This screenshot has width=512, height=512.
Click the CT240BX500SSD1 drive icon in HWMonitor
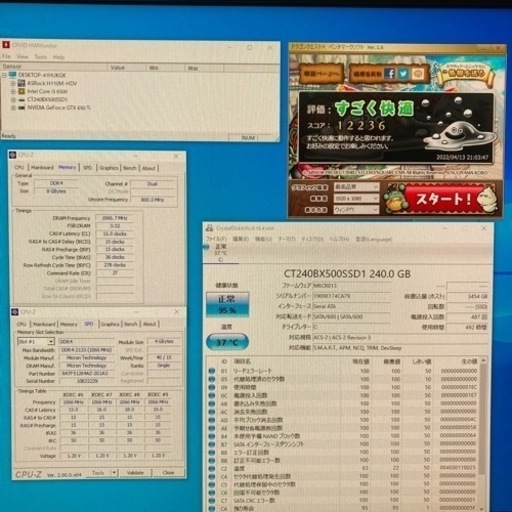coord(21,99)
